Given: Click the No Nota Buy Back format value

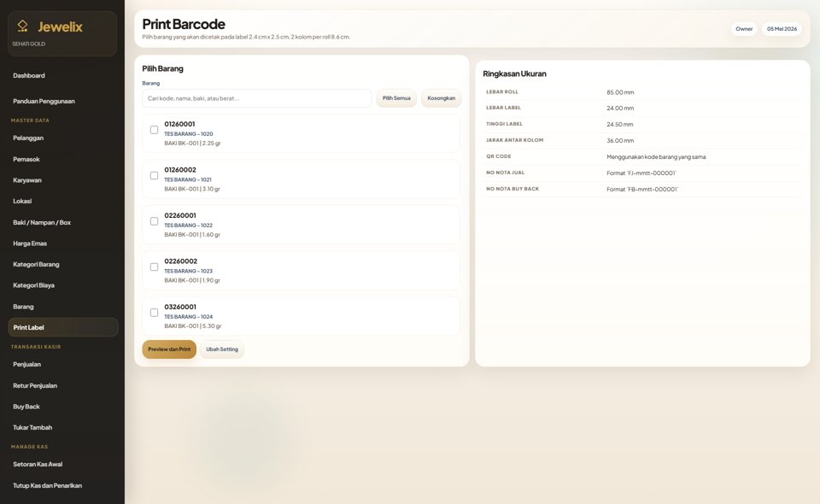Looking at the screenshot, I should (642, 190).
